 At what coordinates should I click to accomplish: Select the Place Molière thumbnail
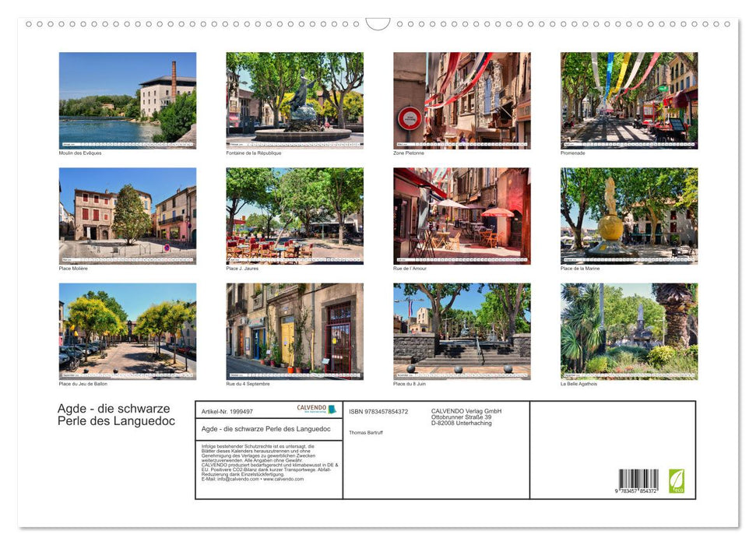coord(127,216)
